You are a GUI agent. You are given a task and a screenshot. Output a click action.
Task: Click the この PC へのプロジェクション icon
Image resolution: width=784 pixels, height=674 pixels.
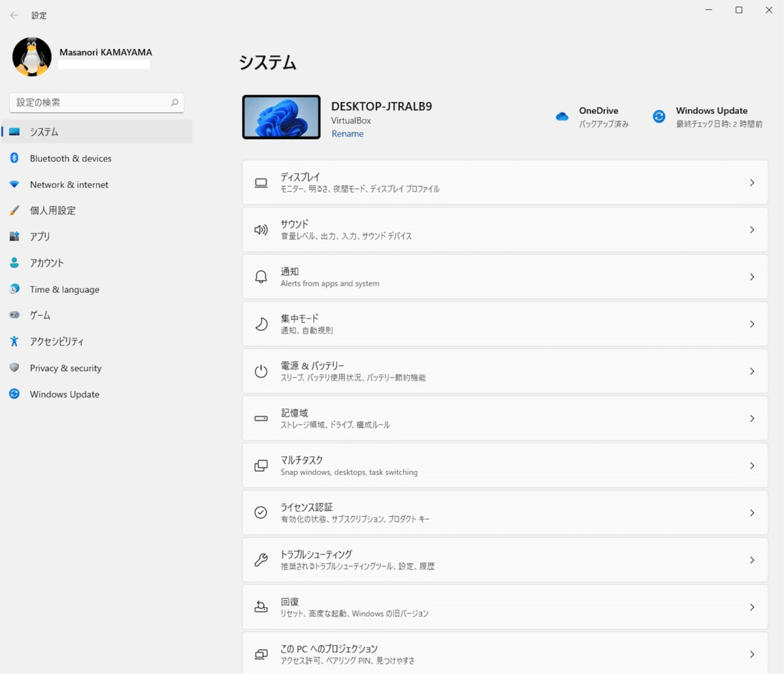coord(261,654)
